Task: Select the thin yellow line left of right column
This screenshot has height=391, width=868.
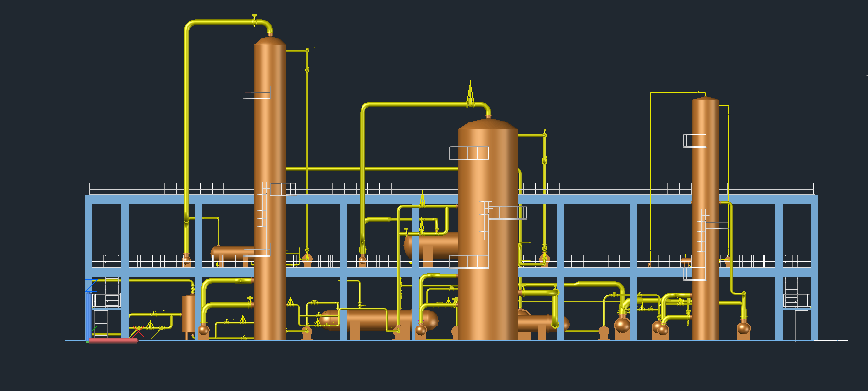Action: point(650,177)
